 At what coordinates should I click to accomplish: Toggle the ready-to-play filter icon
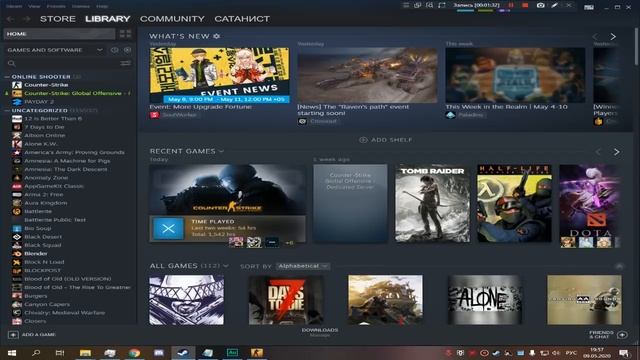click(x=127, y=50)
